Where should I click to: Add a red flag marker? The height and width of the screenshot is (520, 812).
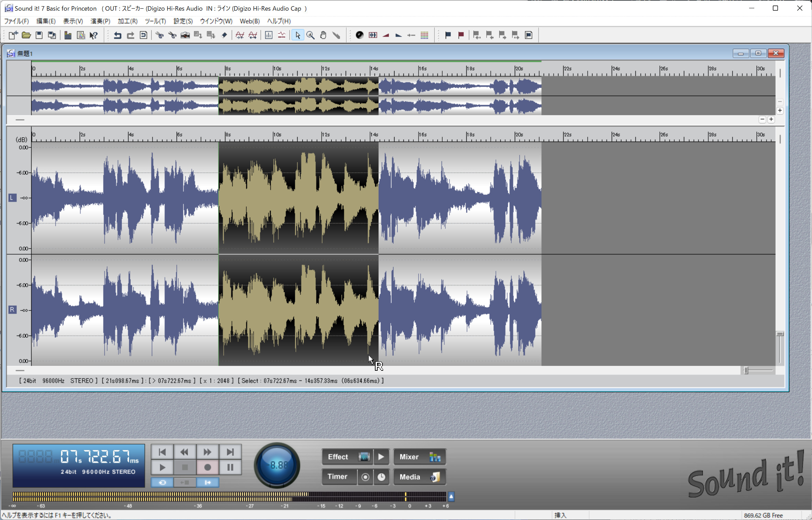coord(461,35)
